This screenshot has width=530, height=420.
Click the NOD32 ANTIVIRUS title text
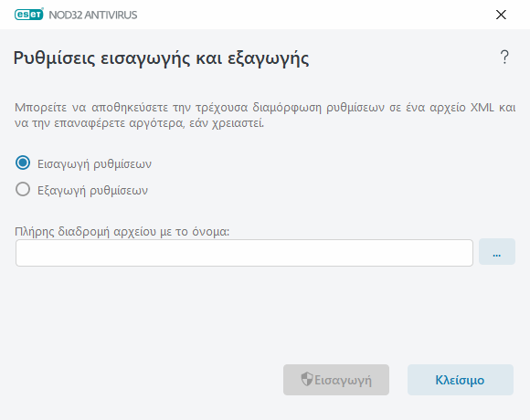(x=93, y=15)
